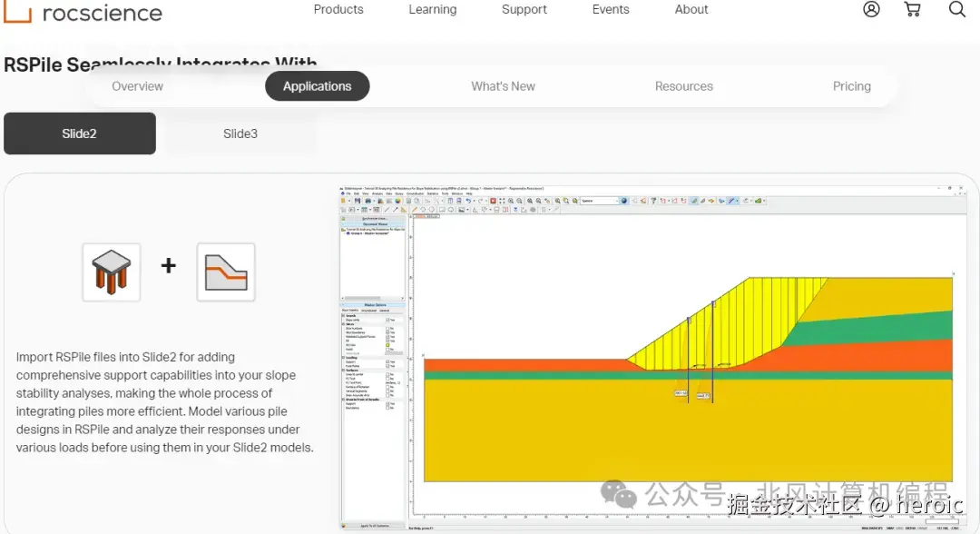Click the Zoom Extents four-arrows icon
980x534 pixels.
502,201
